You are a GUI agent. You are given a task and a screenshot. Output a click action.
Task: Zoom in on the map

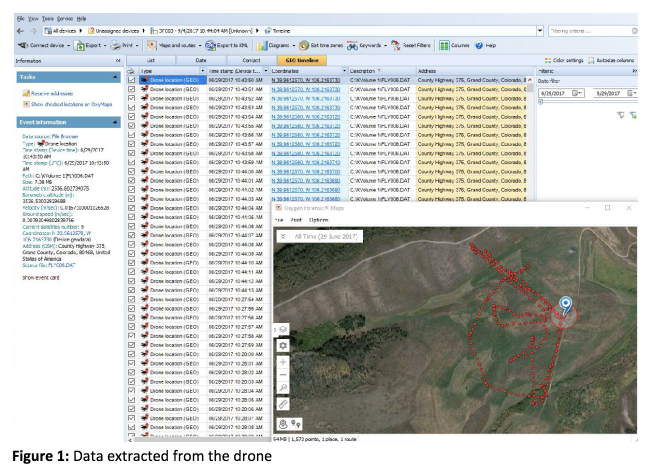(283, 362)
